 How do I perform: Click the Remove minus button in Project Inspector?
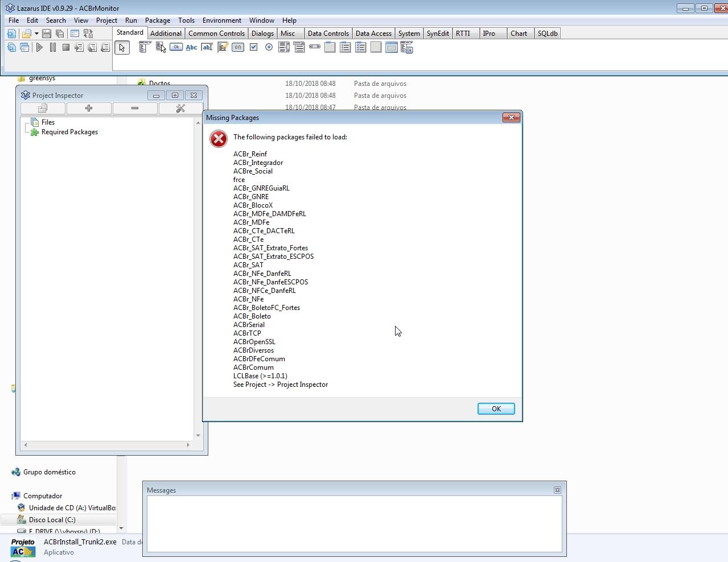(x=135, y=108)
